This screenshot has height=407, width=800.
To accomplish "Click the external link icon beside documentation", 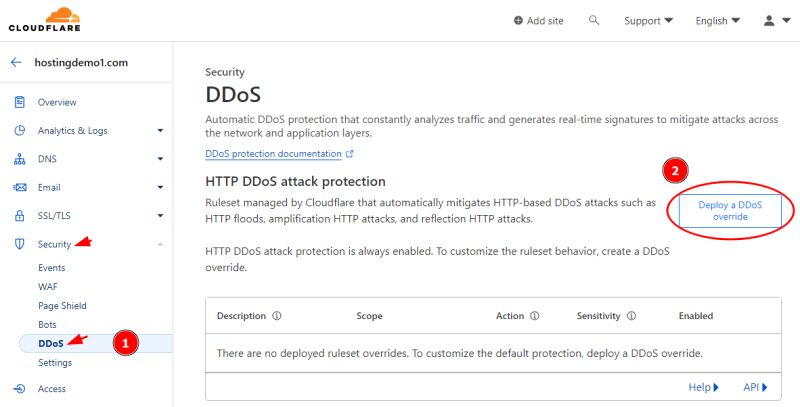I will point(349,154).
